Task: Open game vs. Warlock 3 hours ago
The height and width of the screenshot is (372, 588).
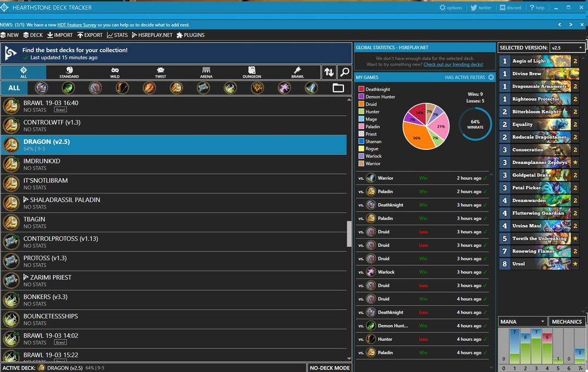Action: tap(423, 272)
